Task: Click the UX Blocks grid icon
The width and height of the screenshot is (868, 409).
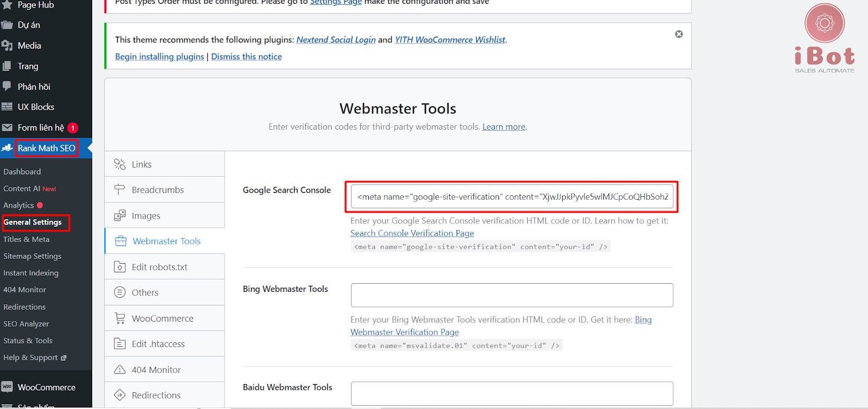Action: [7, 107]
